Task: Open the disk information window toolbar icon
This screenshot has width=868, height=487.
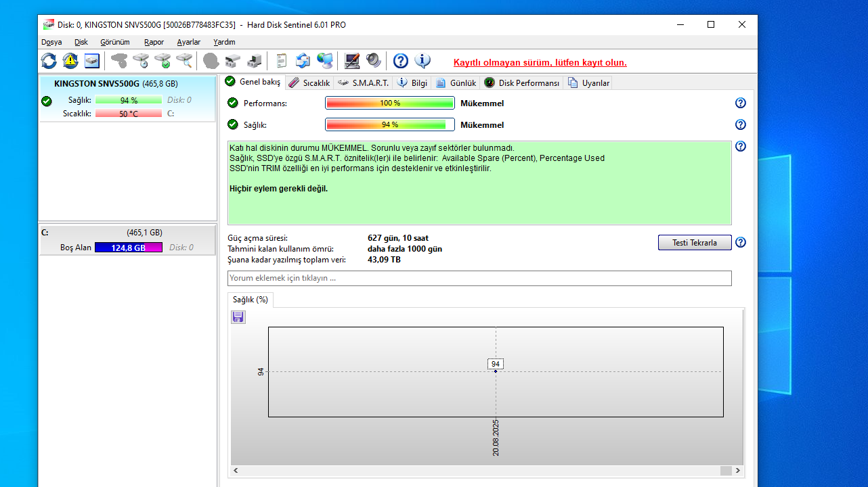Action: 92,61
